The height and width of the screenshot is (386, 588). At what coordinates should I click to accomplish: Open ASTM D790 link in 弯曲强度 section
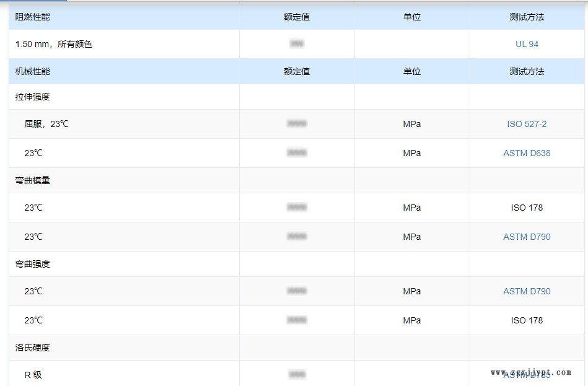(527, 291)
